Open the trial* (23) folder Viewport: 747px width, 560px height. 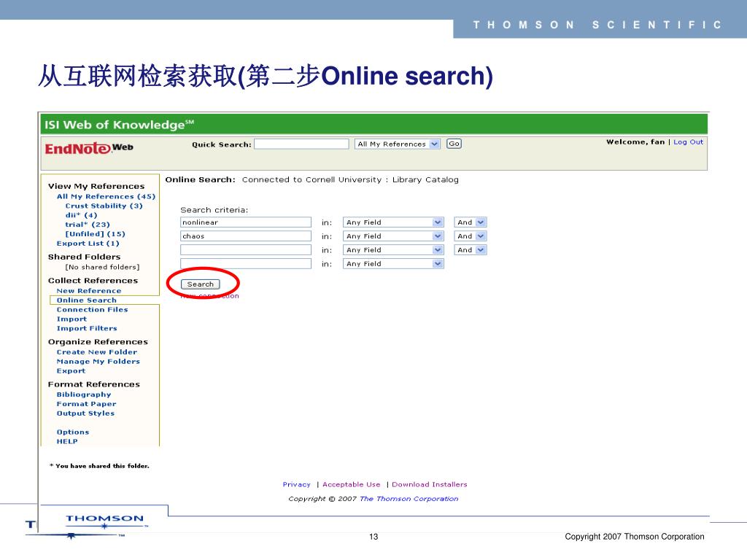point(88,225)
